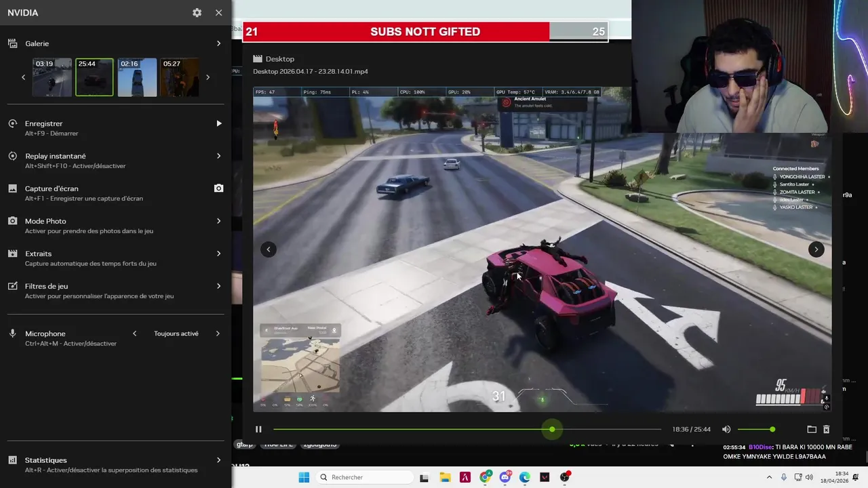This screenshot has height=488, width=868.
Task: Open the 03:19 gallery clip thumbnail
Action: click(x=52, y=77)
